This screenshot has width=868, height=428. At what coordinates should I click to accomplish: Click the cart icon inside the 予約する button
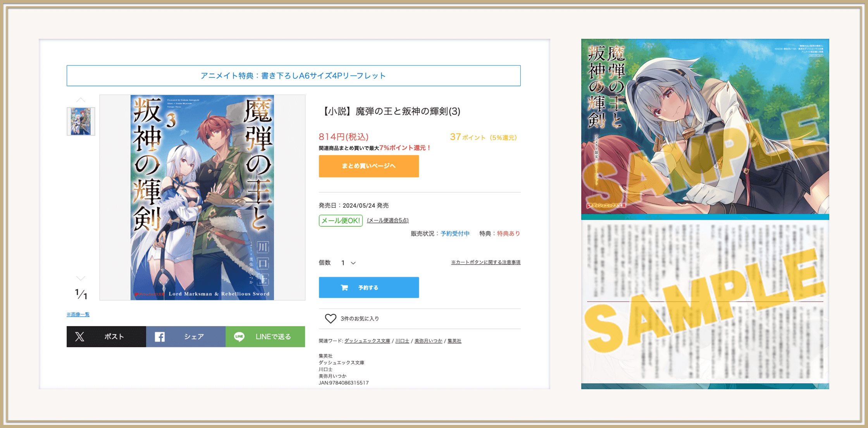(344, 287)
